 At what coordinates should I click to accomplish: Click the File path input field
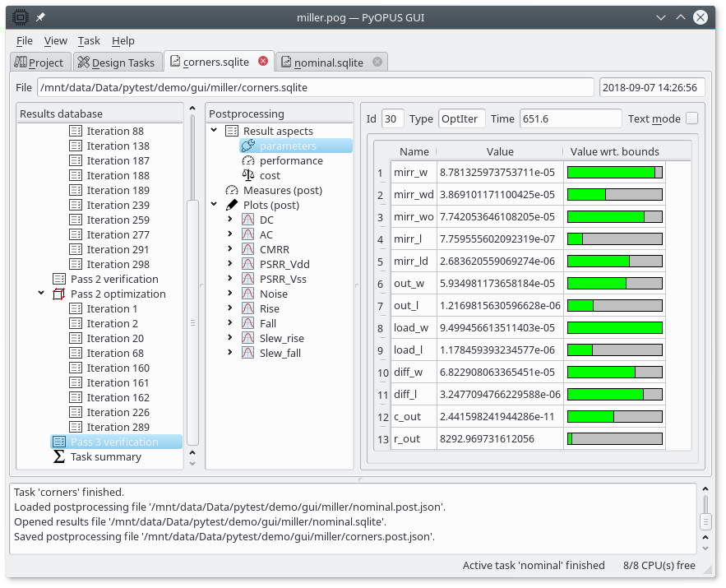[315, 87]
